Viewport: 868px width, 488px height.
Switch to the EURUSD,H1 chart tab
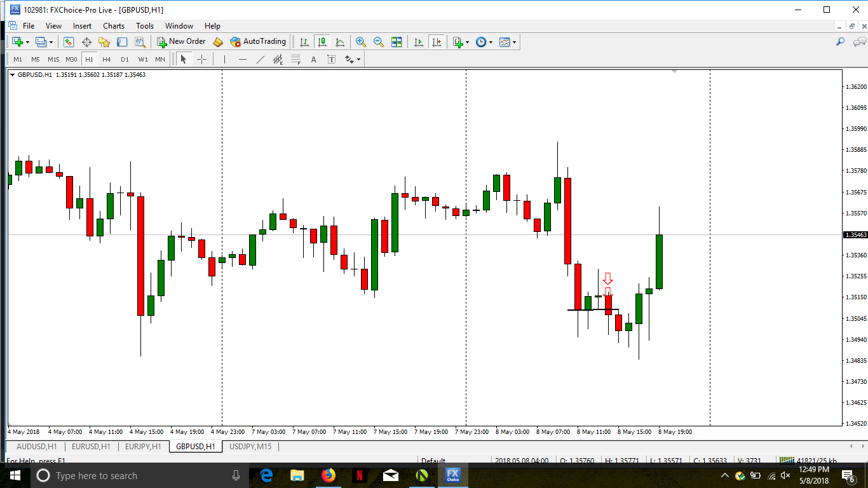click(x=91, y=447)
